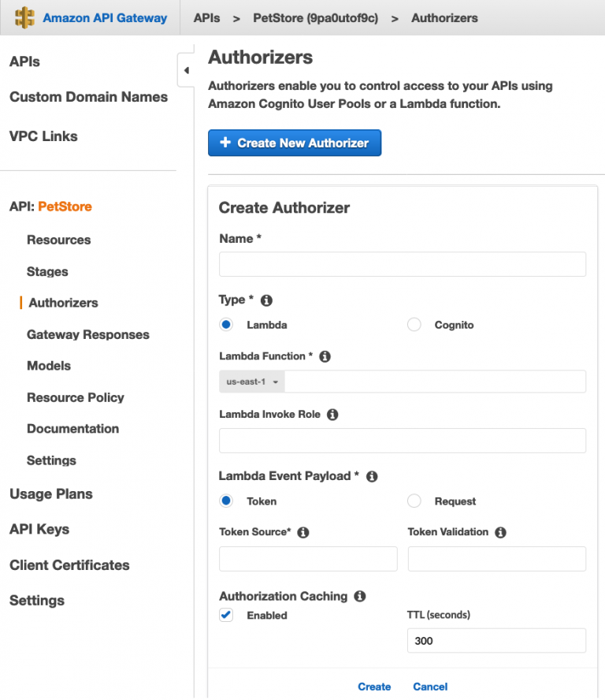Cancel the authorizer creation
Screen dimensions: 605x700
click(430, 687)
